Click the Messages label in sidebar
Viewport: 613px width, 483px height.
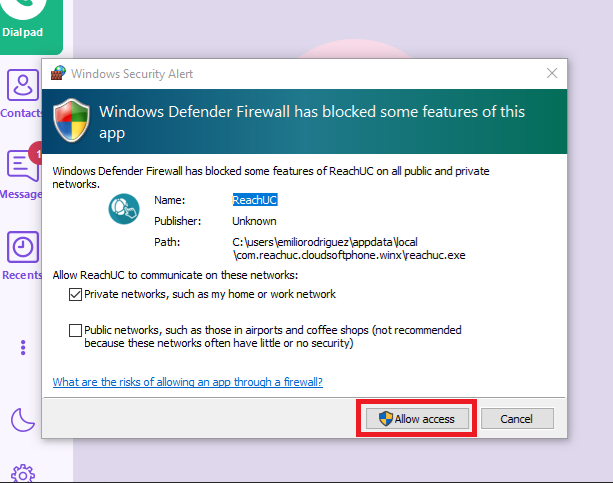pyautogui.click(x=21, y=194)
